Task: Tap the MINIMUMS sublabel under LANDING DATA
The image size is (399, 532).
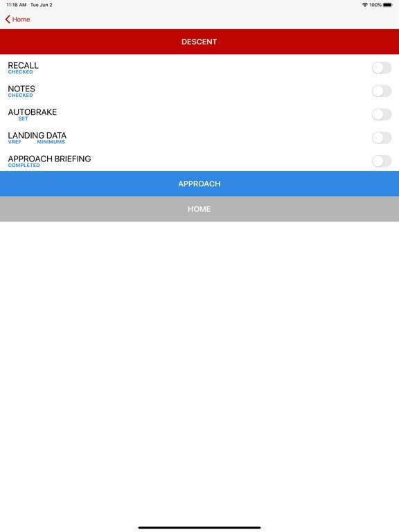Action: (x=51, y=142)
